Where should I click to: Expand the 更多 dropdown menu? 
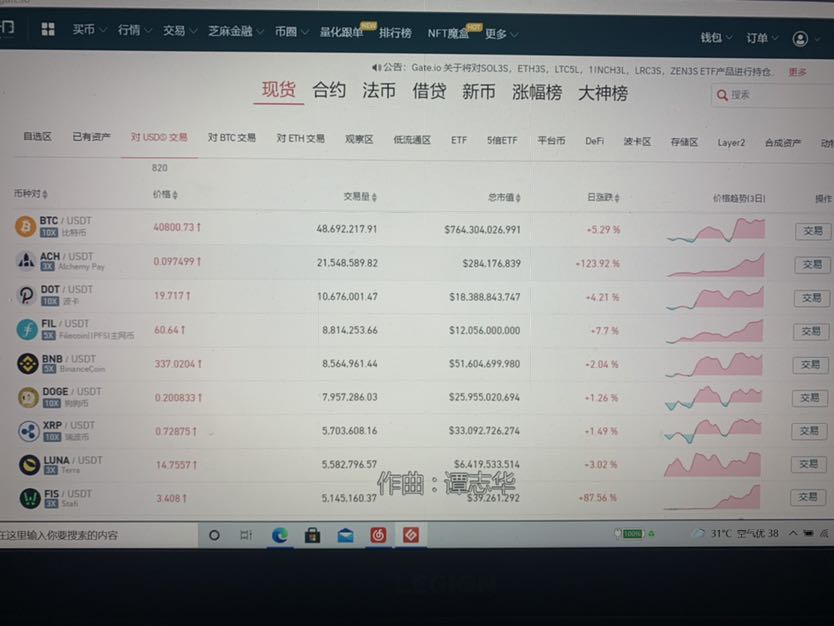[501, 34]
